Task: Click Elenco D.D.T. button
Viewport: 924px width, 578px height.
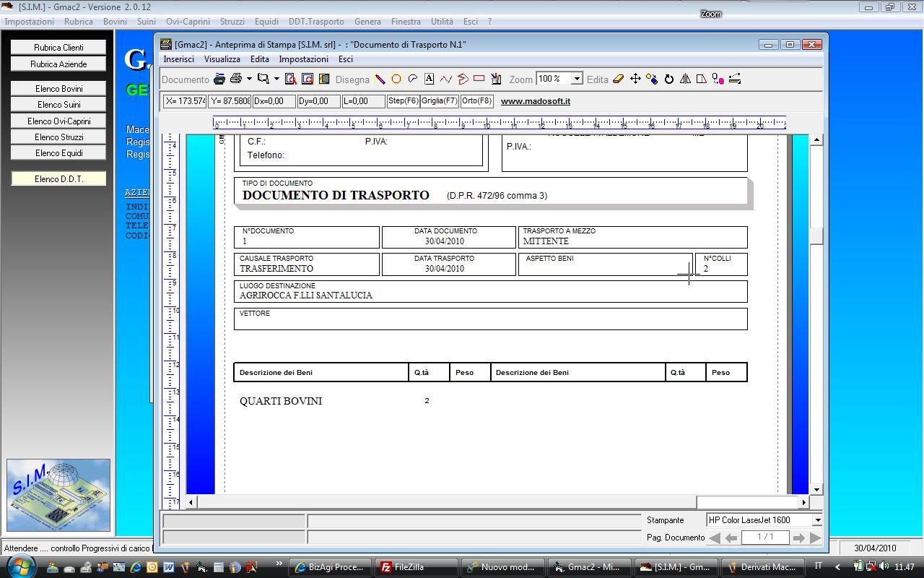Action: click(58, 179)
